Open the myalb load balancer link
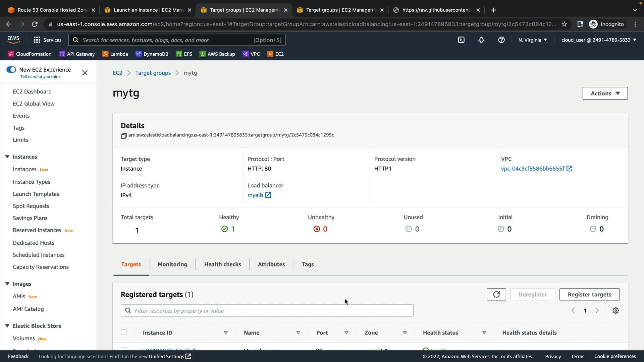 tap(255, 195)
